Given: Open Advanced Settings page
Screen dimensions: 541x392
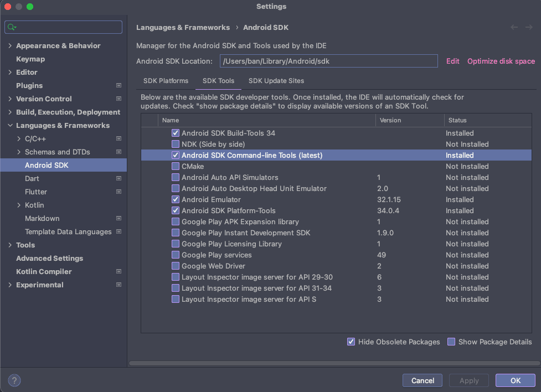Looking at the screenshot, I should tap(49, 258).
